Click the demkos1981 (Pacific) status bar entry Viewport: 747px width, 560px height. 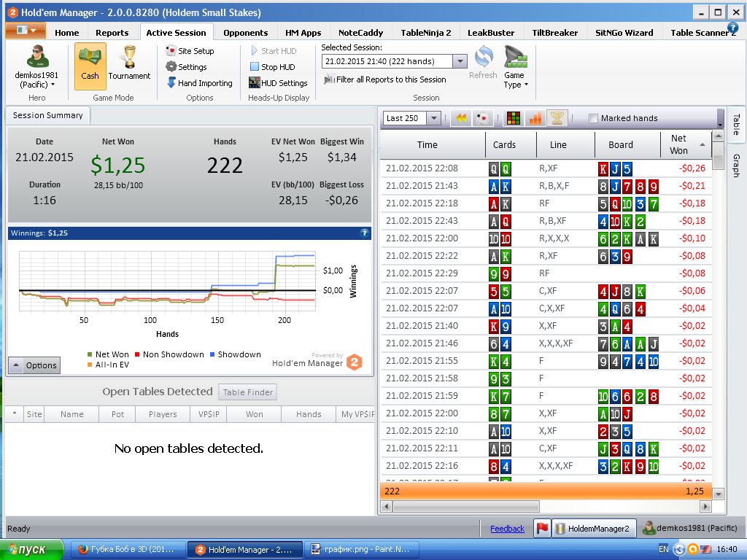(689, 528)
